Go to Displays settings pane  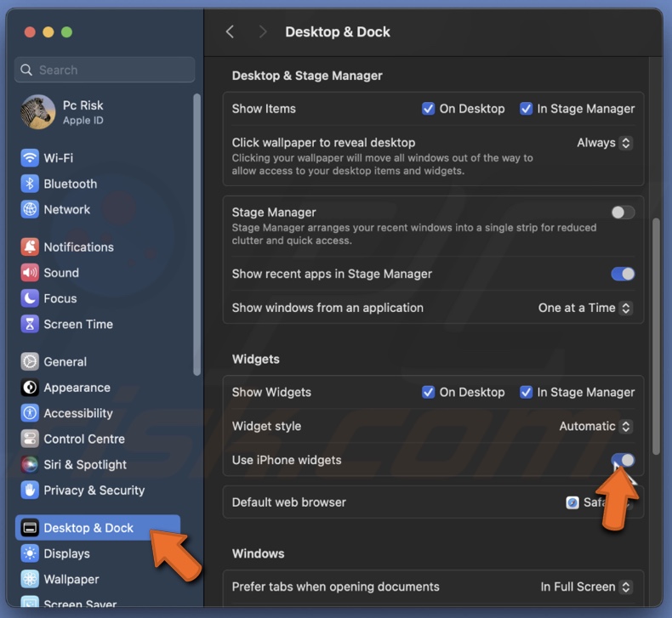click(x=66, y=553)
